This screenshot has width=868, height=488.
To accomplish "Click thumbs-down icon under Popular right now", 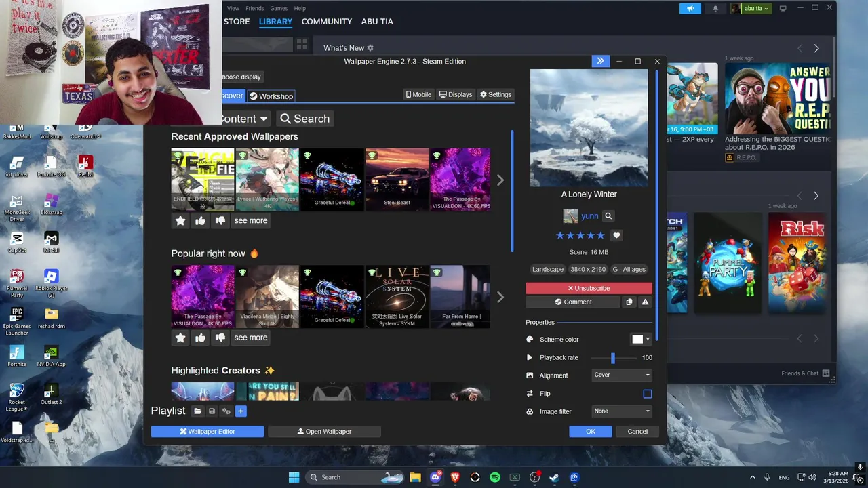I will click(x=220, y=338).
